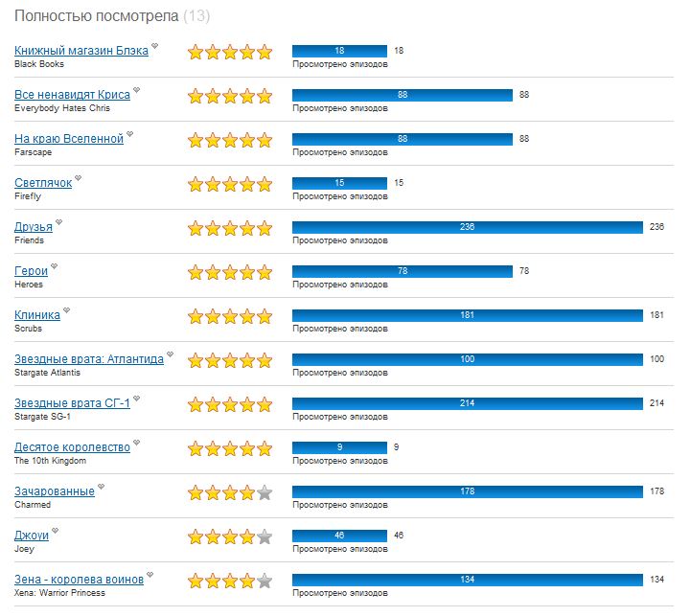Click heart icon next to На краю Вселенной
Viewport: 691px width, 616px height.
tap(130, 134)
